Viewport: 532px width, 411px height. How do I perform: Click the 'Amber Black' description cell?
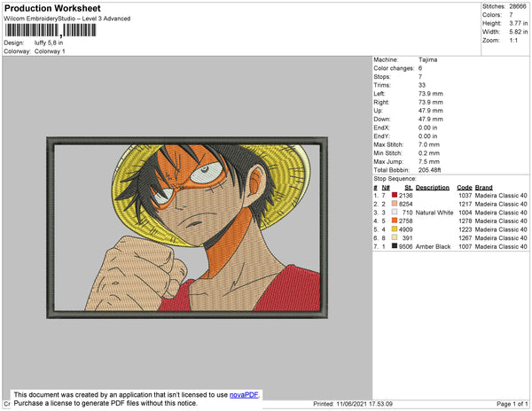[x=433, y=246]
